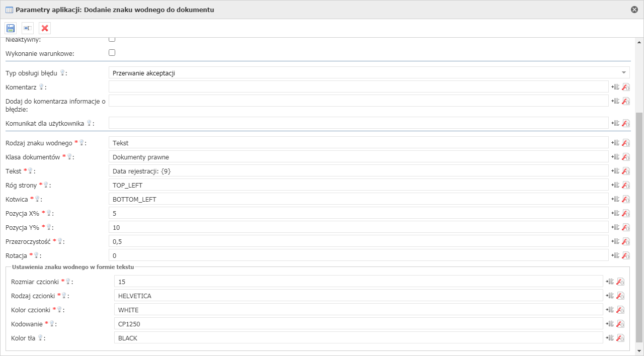
Task: Insert variable into Róg strony field
Action: point(615,185)
